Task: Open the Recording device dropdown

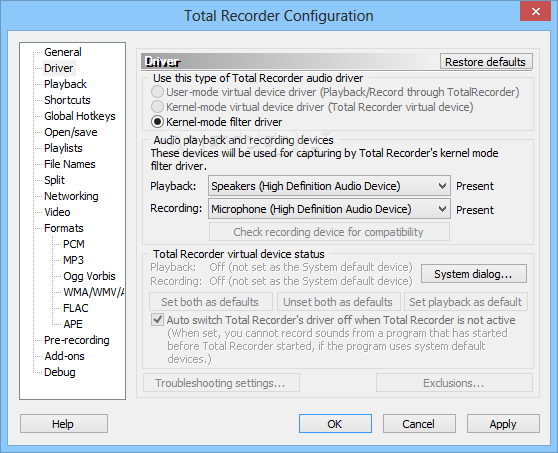Action: 329,209
